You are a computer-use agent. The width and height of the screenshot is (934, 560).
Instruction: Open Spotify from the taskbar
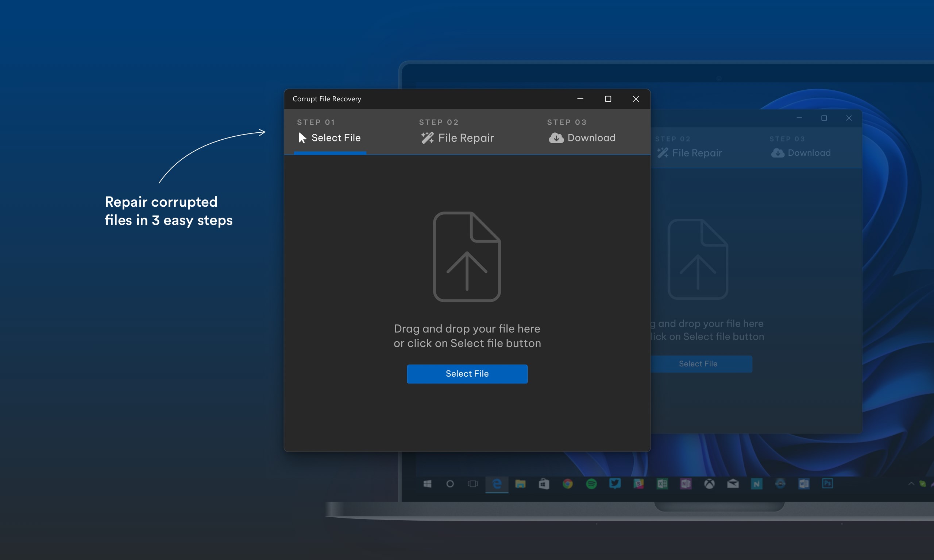tap(591, 484)
